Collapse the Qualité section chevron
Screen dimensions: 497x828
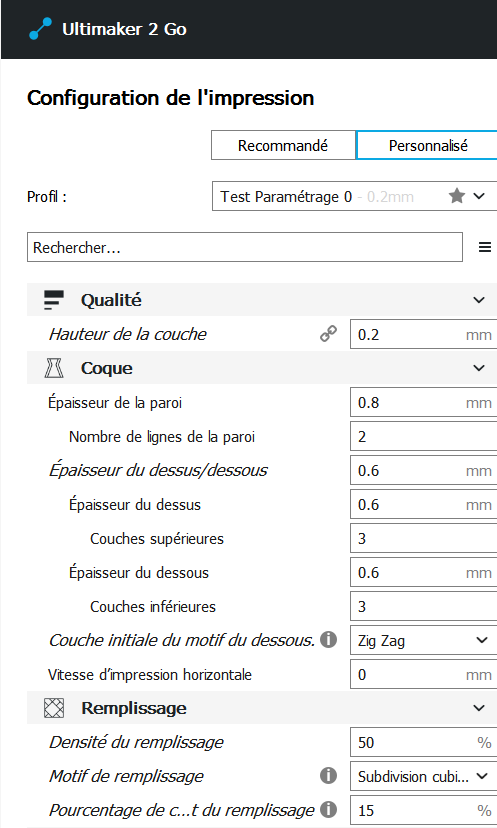point(479,300)
